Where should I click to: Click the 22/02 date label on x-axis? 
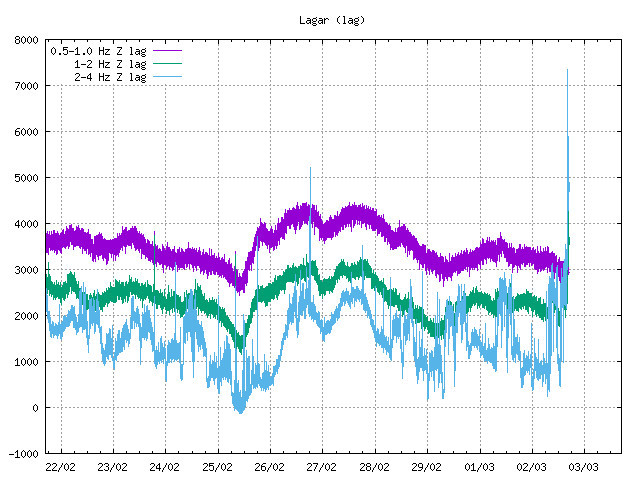60,467
